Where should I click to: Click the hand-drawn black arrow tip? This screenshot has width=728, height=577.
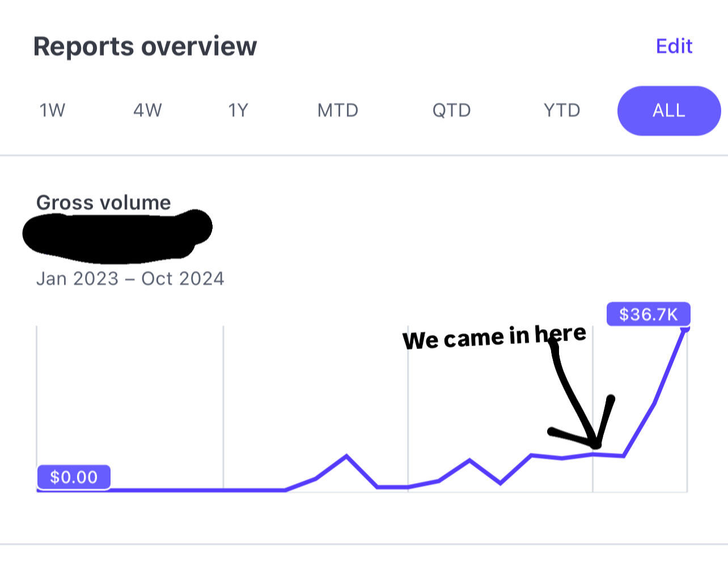595,445
